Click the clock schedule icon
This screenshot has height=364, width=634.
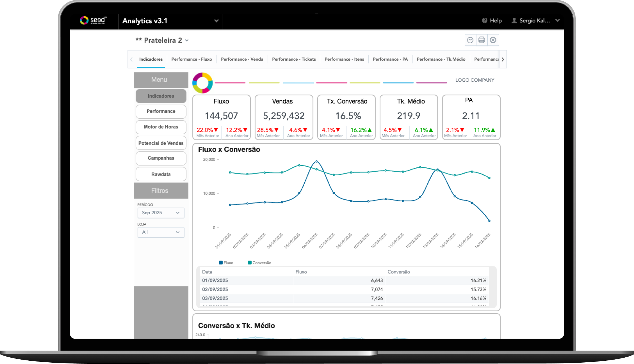[470, 40]
